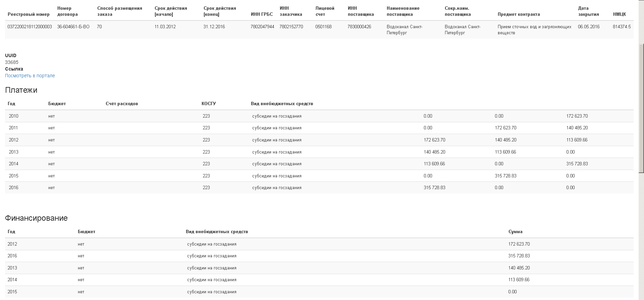The image size is (644, 300).
Task: Select supplier ИНН 7830000426
Action: (x=359, y=27)
